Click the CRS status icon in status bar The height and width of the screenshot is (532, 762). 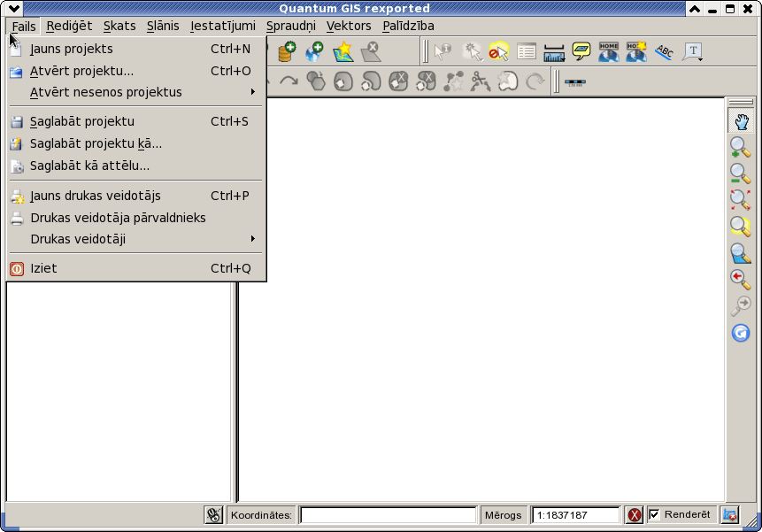730,515
